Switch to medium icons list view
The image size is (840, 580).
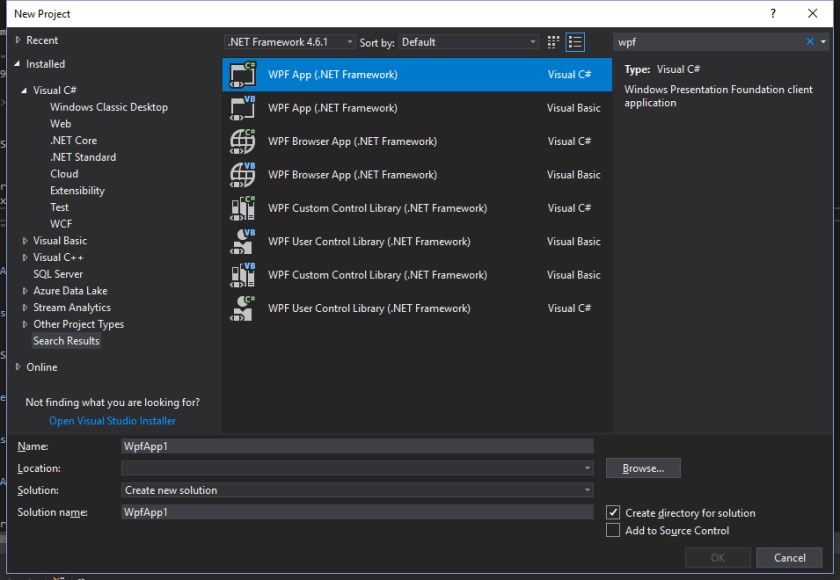[x=575, y=42]
